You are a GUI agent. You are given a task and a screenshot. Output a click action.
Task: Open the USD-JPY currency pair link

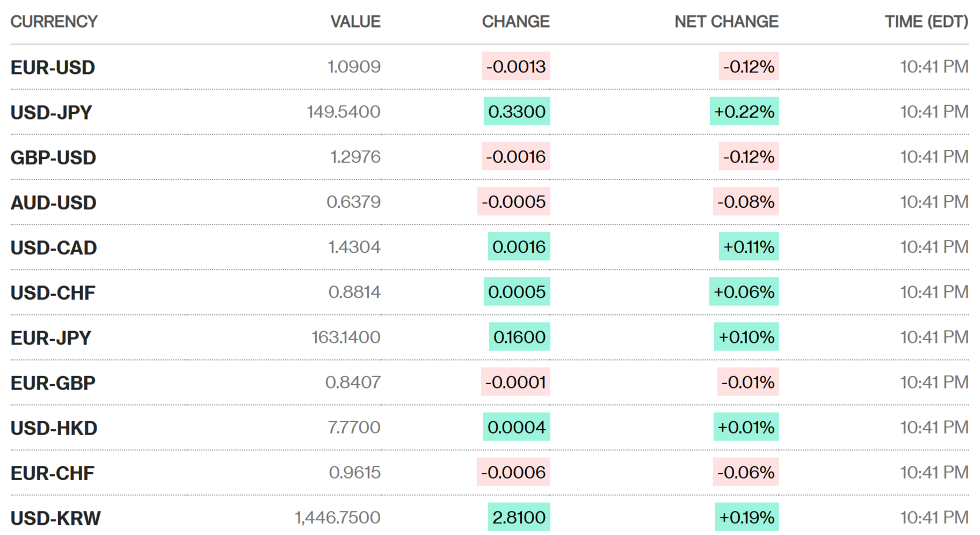click(x=51, y=113)
